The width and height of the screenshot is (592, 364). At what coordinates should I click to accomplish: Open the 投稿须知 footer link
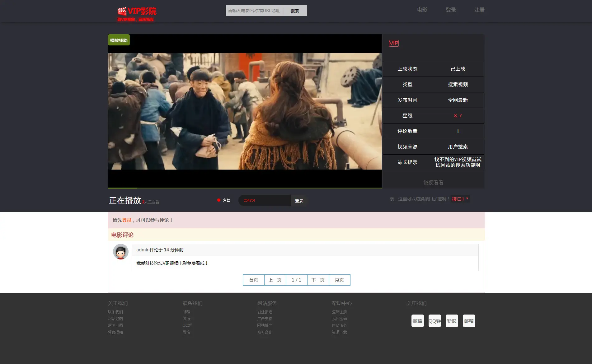tap(115, 332)
